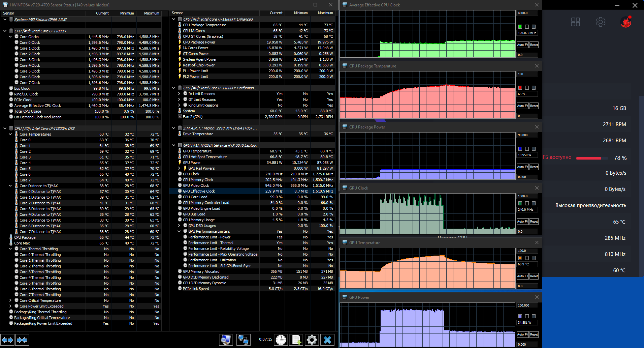Click the logging document plus icon
The image size is (644, 348).
pos(296,340)
